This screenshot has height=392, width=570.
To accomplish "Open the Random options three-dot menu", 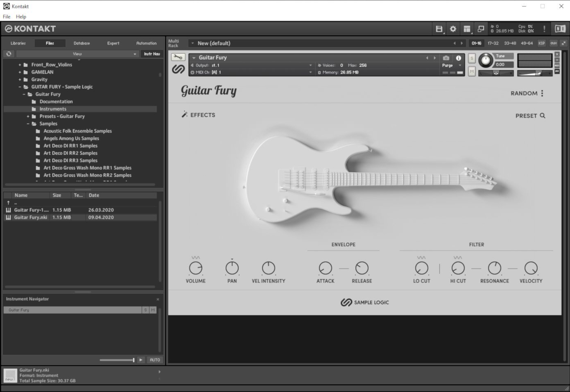I will click(542, 93).
